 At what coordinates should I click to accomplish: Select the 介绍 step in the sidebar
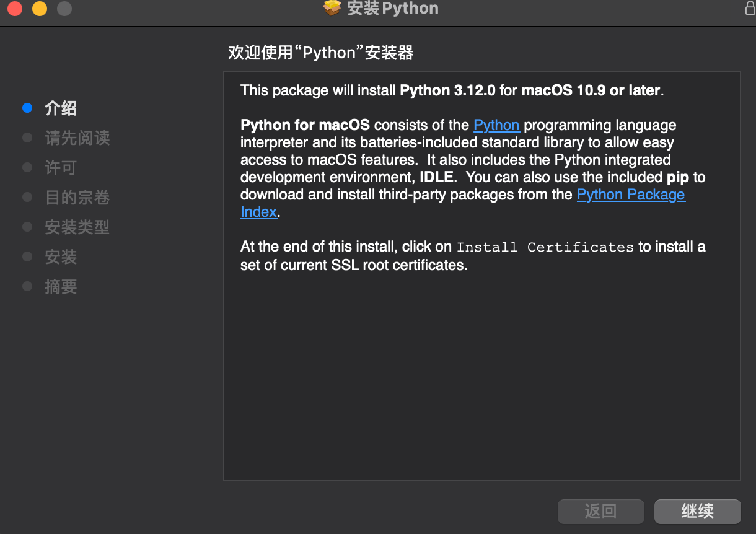click(59, 108)
